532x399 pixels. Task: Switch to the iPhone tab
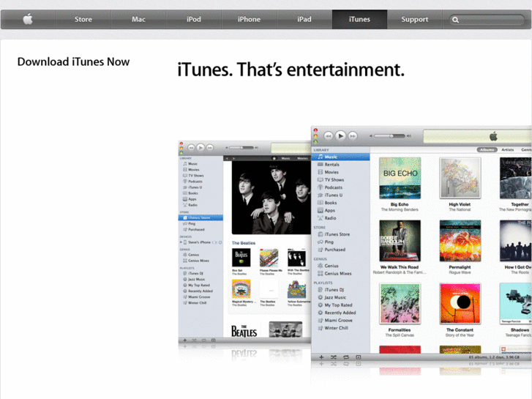click(x=249, y=19)
